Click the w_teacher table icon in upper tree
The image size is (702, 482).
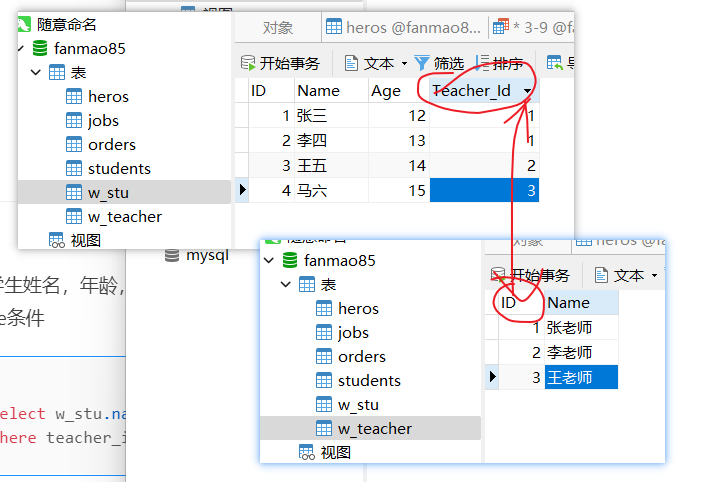coord(74,217)
